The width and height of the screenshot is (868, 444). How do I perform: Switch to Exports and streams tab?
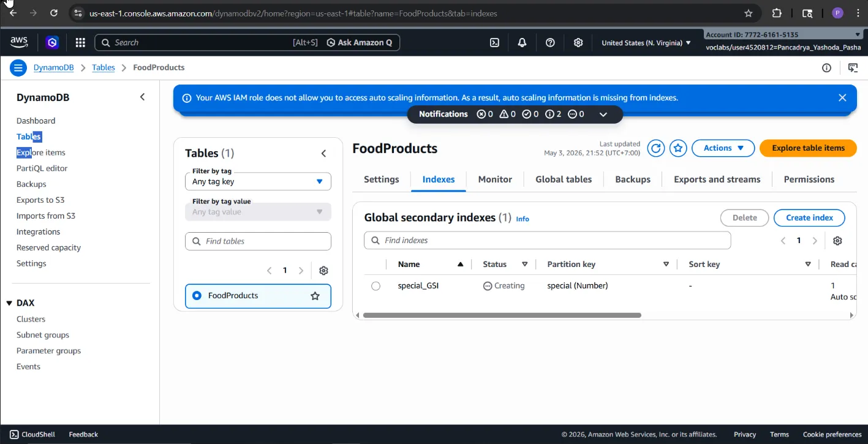(x=717, y=179)
